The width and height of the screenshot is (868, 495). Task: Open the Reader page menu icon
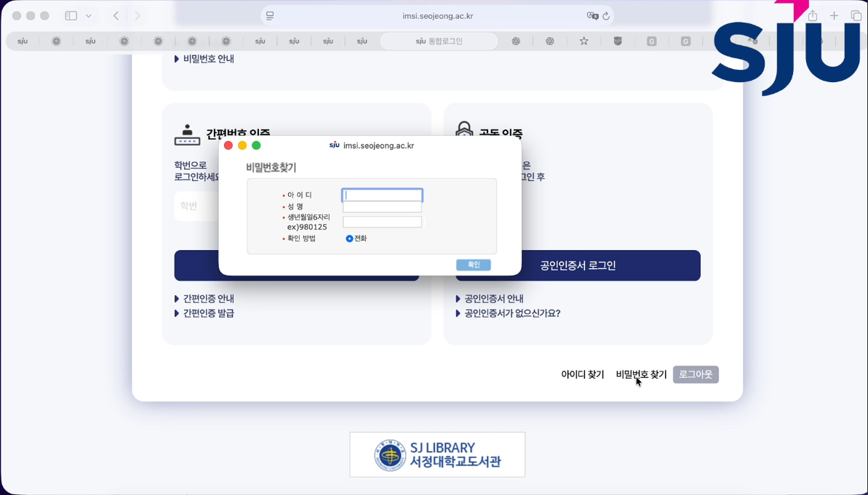click(x=270, y=16)
